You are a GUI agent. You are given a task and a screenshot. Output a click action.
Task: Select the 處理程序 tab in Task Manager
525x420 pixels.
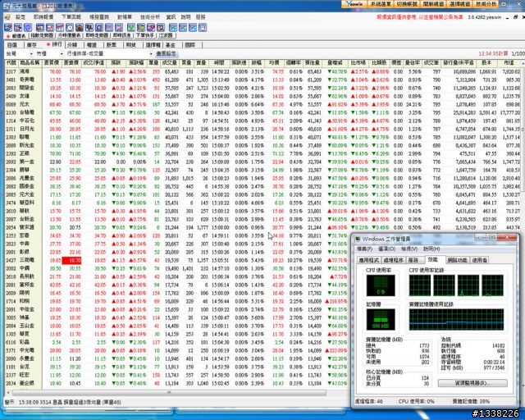click(395, 259)
